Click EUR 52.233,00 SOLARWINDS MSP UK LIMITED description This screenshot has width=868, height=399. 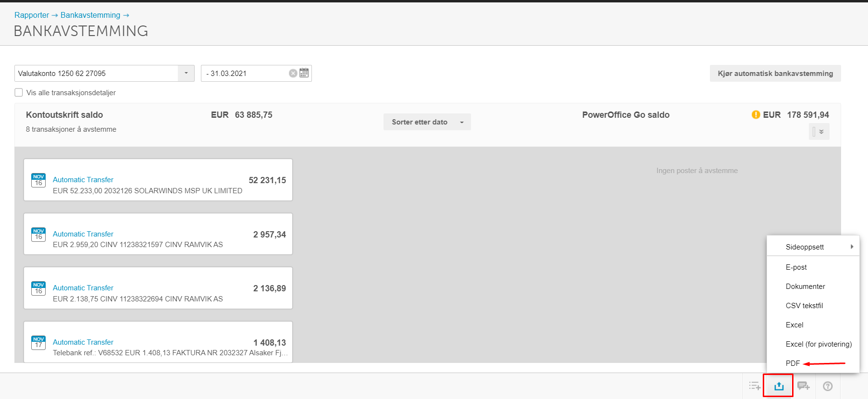tap(148, 191)
